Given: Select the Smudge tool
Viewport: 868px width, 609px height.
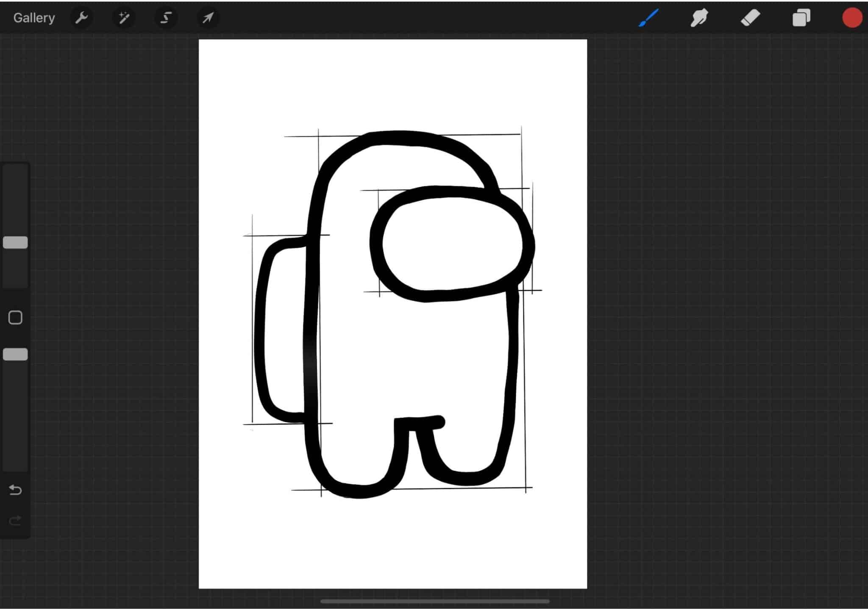Looking at the screenshot, I should [x=699, y=17].
